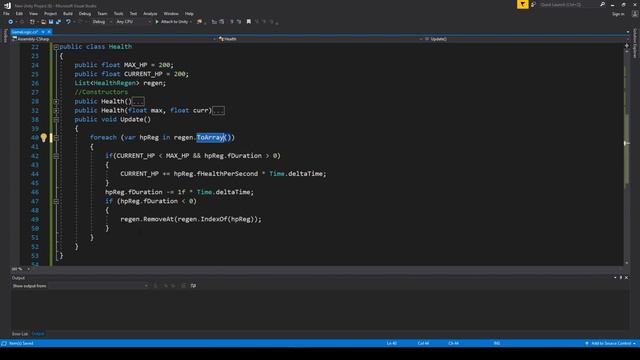Open the Help menu

point(189,14)
